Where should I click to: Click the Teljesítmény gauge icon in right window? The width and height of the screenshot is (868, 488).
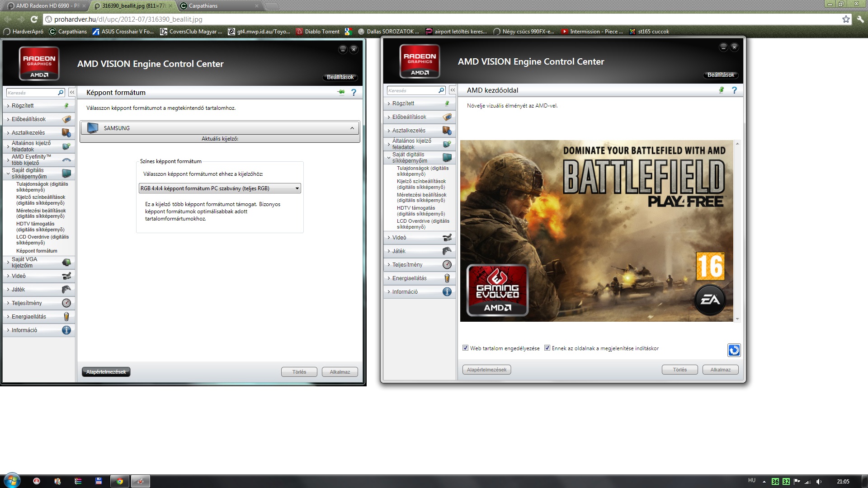click(x=447, y=265)
